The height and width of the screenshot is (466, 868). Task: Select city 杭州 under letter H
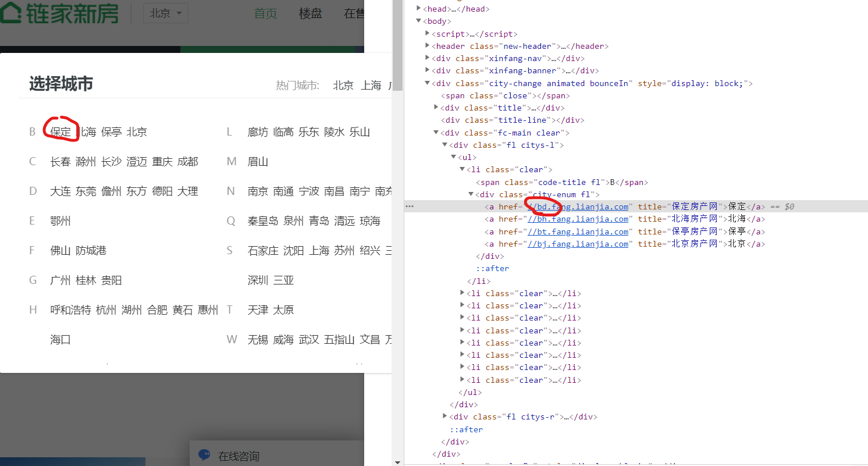coord(106,310)
